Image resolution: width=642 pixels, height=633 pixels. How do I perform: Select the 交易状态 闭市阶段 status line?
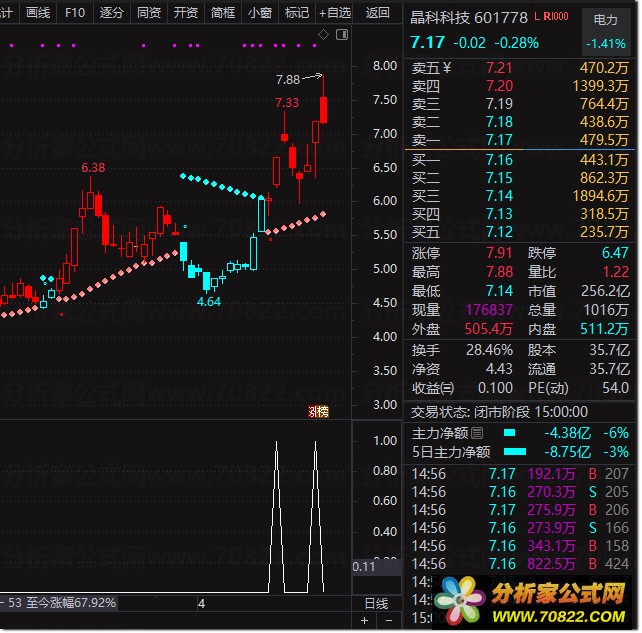(499, 411)
